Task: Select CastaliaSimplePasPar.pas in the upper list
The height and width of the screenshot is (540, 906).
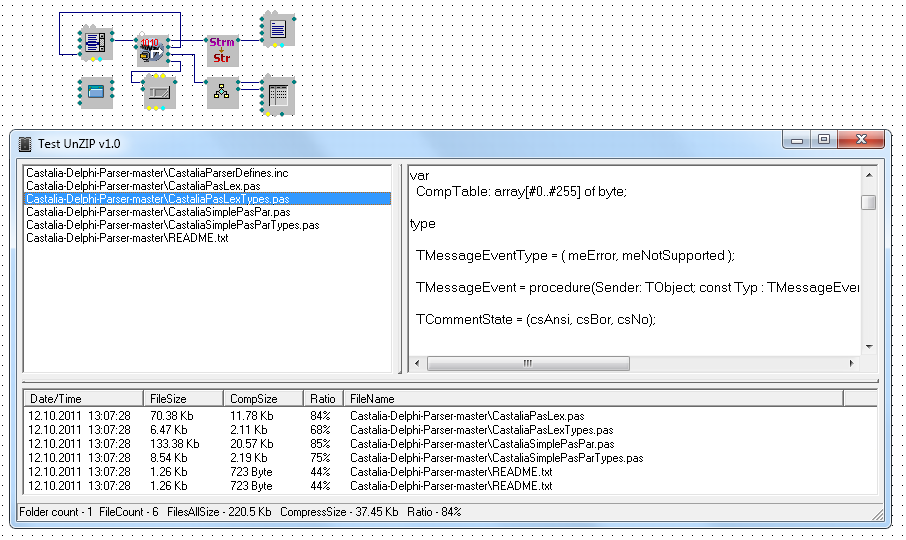Action: click(x=158, y=212)
